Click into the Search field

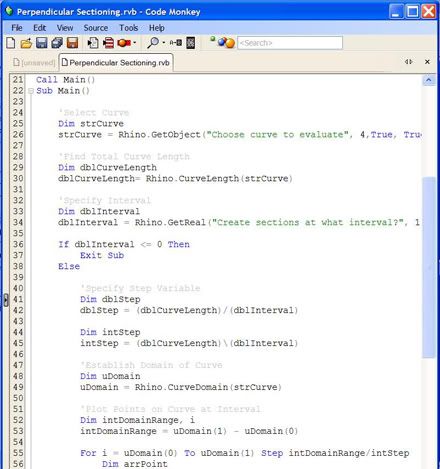(290, 43)
